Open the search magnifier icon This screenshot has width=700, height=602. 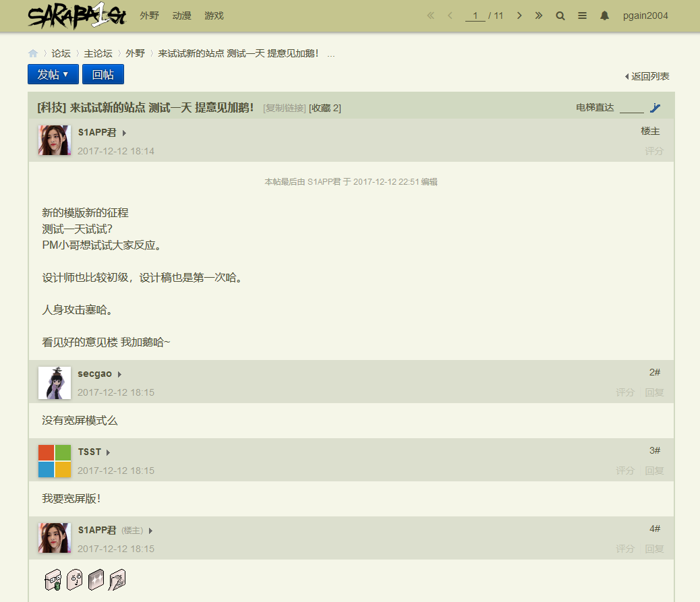(560, 16)
